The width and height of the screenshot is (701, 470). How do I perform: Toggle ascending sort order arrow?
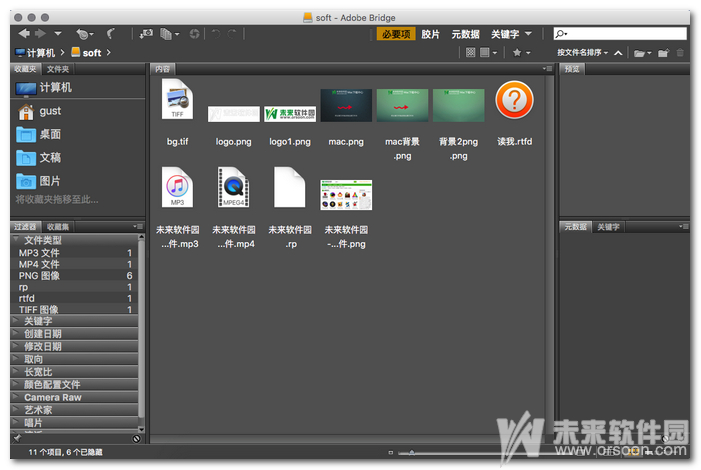click(x=618, y=53)
